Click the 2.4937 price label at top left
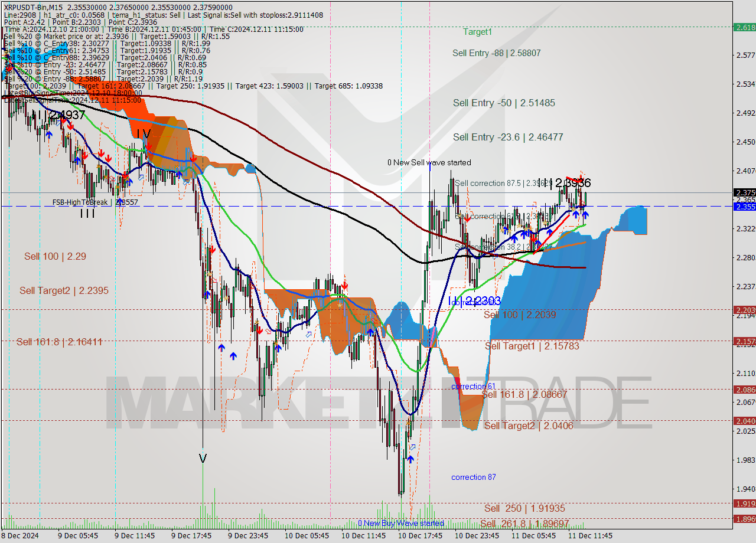The width and height of the screenshot is (756, 543). tap(67, 115)
